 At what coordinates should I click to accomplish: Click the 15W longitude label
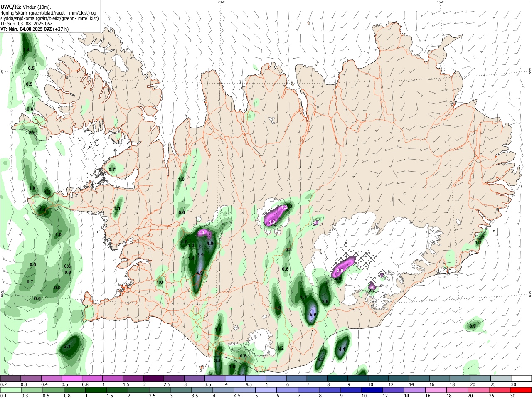pos(440,2)
